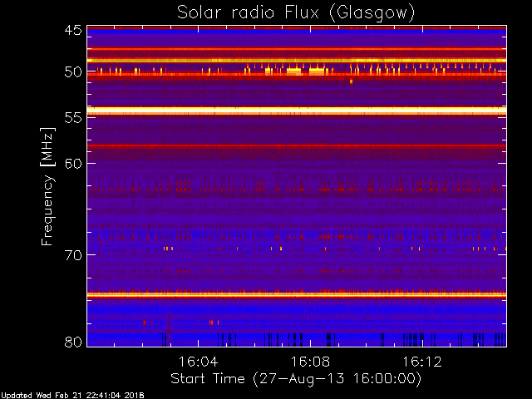532x399 pixels.
Task: Click the 16:08 time tick label
Action: click(310, 362)
